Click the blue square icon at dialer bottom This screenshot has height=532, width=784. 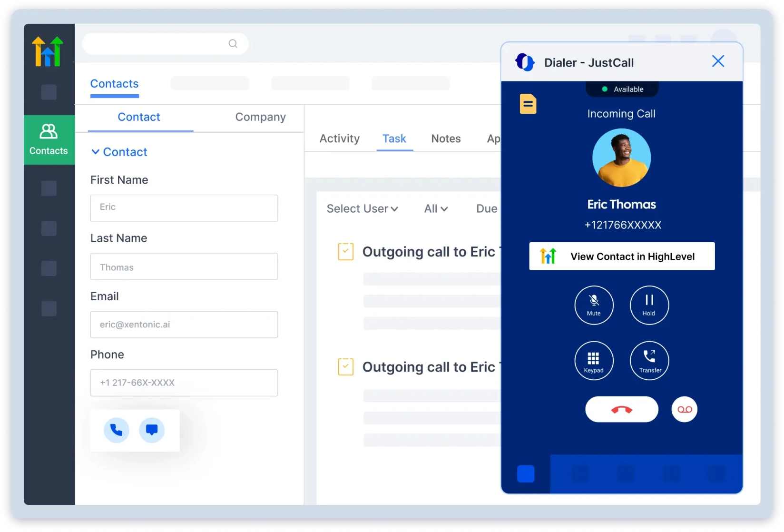(526, 474)
